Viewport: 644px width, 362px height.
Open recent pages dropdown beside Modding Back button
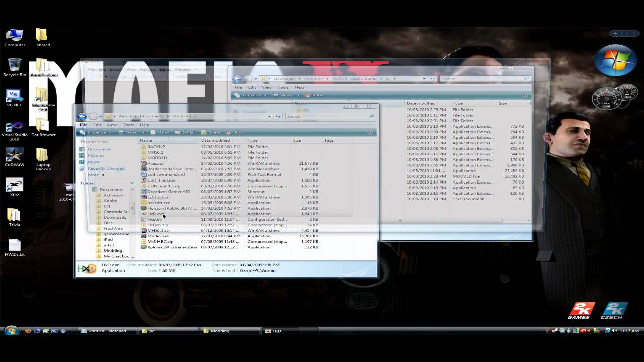100,116
